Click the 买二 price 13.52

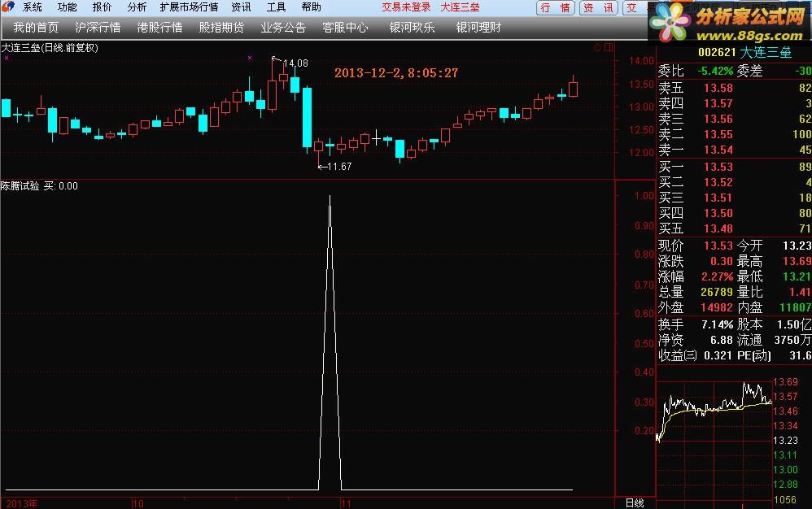tap(718, 182)
